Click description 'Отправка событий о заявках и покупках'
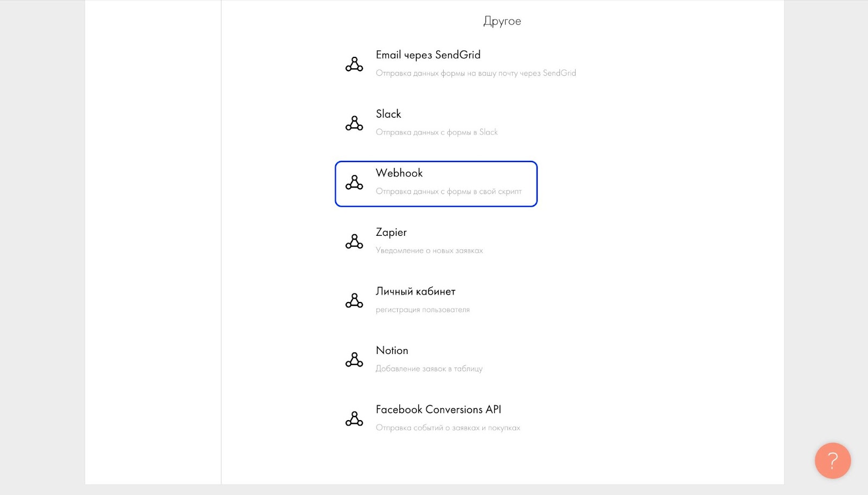This screenshot has height=495, width=868. click(x=448, y=428)
